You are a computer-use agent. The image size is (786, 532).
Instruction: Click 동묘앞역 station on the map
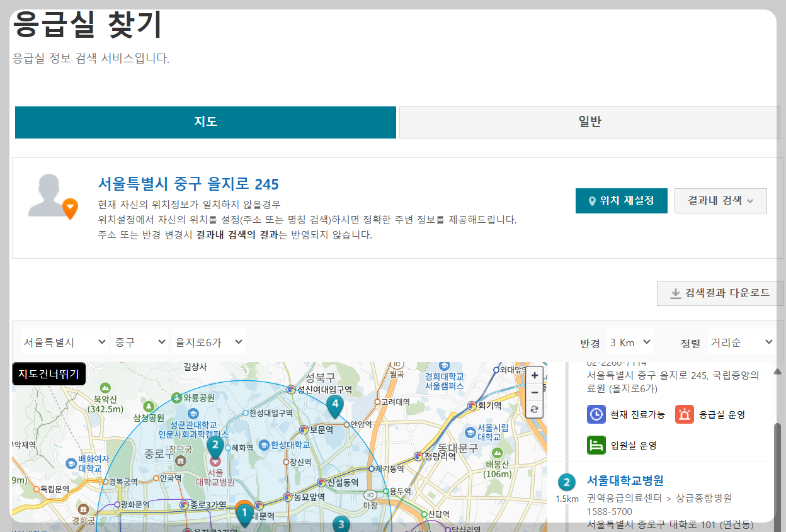tap(305, 497)
